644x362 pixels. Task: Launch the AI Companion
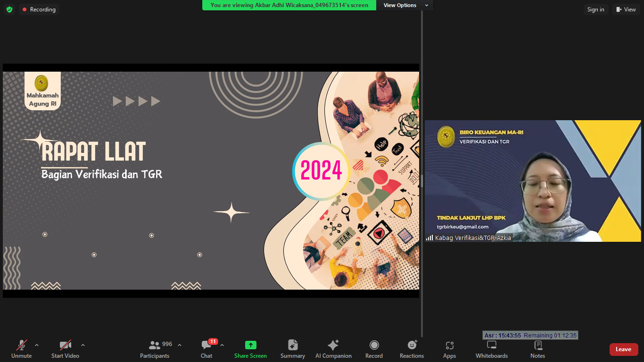click(333, 349)
